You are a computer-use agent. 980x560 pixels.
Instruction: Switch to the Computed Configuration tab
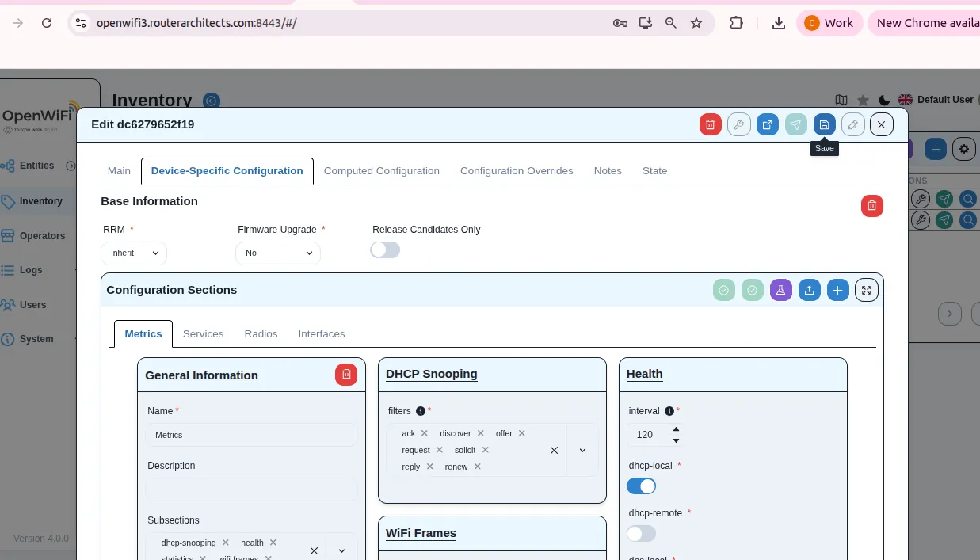click(381, 170)
